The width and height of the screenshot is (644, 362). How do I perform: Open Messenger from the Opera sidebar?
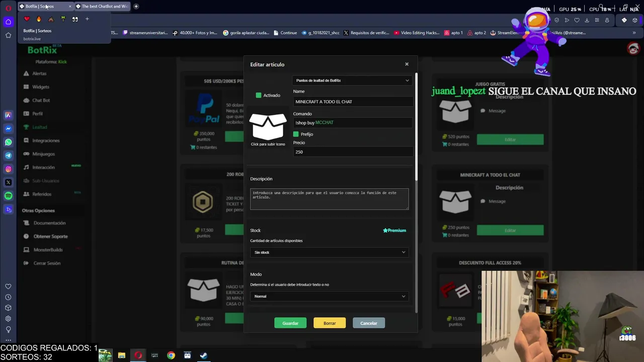click(8, 129)
